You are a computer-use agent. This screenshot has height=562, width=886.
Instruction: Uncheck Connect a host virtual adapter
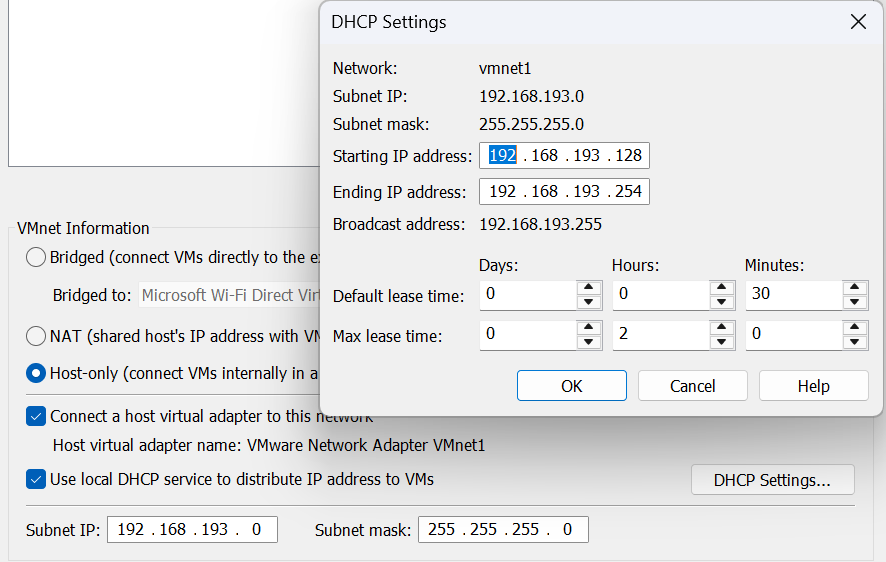36,416
